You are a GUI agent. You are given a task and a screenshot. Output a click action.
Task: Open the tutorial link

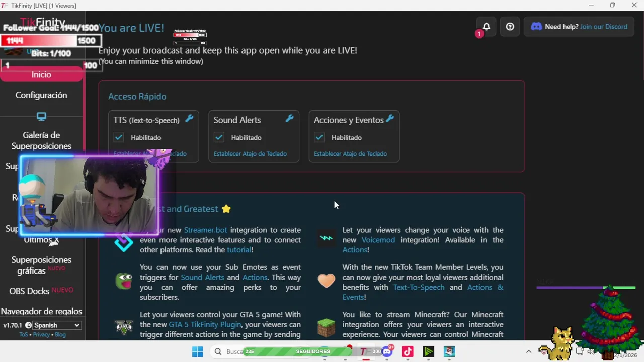[239, 250]
